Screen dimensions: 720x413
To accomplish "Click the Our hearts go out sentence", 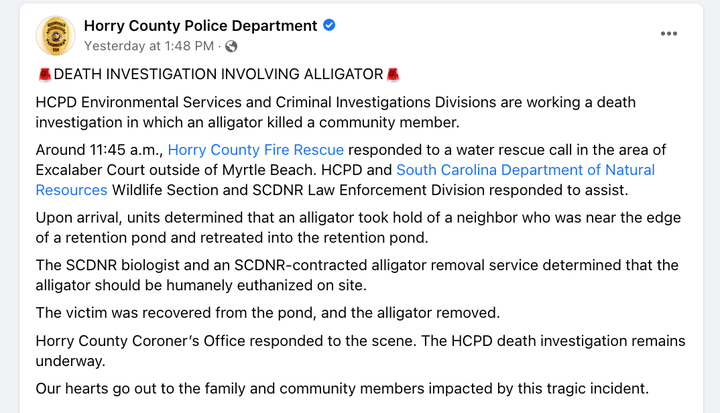I will point(342,389).
